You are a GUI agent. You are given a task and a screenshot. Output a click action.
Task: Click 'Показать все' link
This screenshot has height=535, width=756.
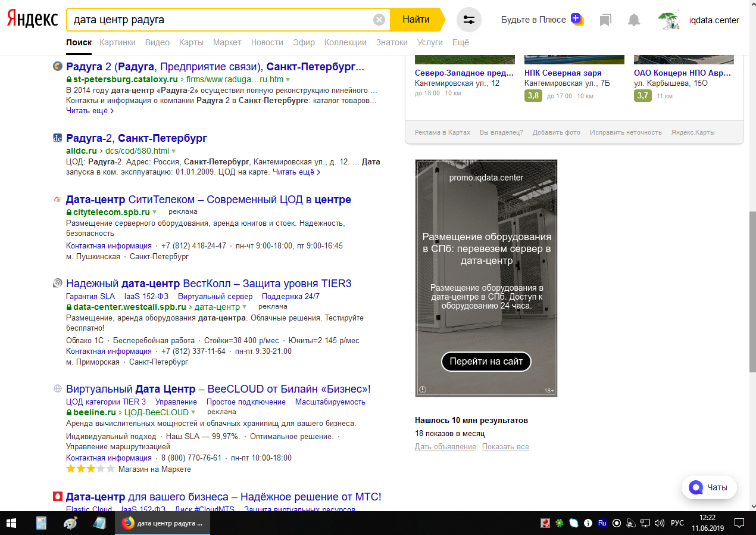pyautogui.click(x=505, y=447)
